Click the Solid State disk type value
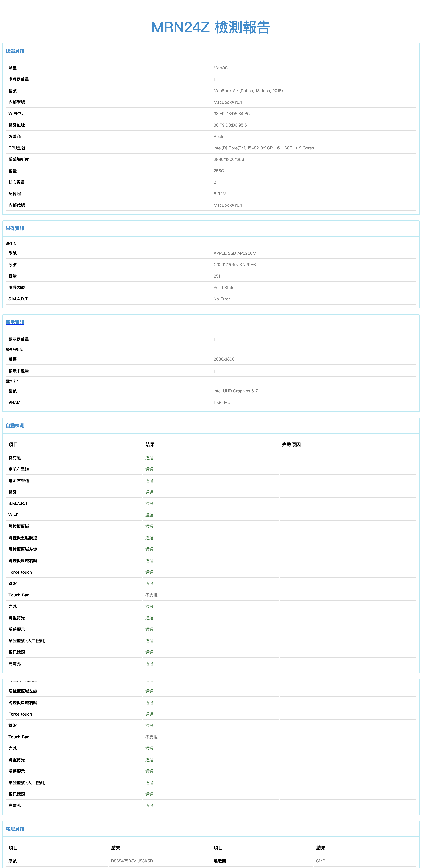422x868 pixels. 224,288
